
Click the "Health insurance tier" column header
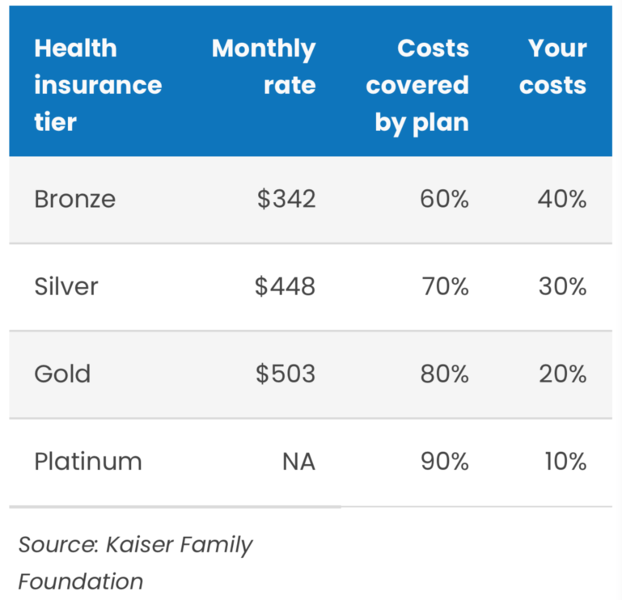click(x=97, y=85)
